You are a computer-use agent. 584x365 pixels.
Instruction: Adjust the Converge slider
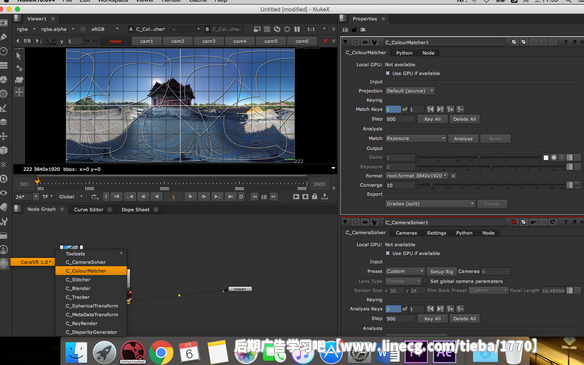491,185
